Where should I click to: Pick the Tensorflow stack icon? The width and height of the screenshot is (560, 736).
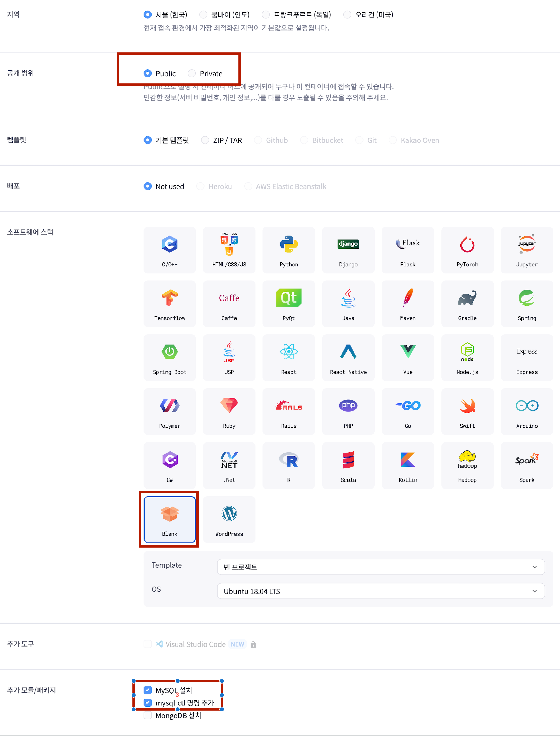169,304
